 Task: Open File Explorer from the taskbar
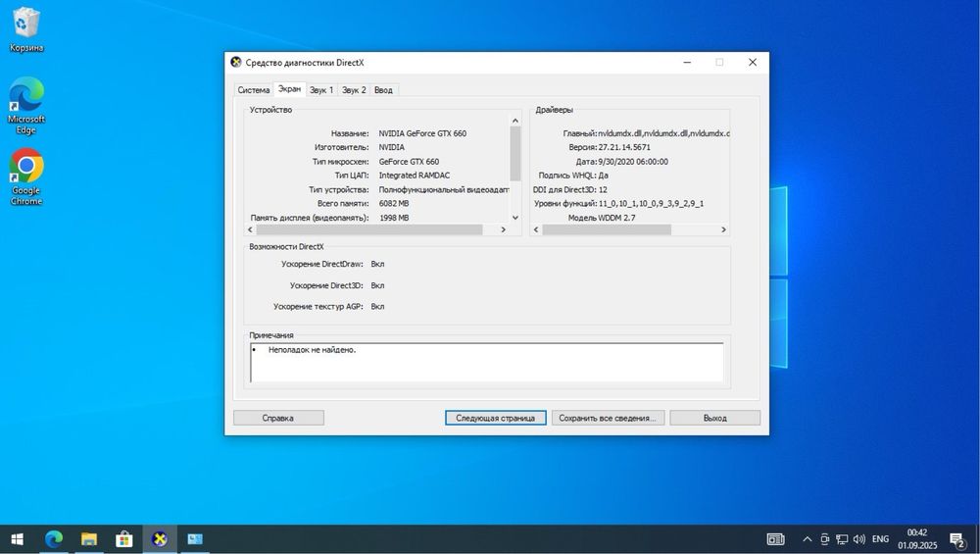tap(89, 539)
